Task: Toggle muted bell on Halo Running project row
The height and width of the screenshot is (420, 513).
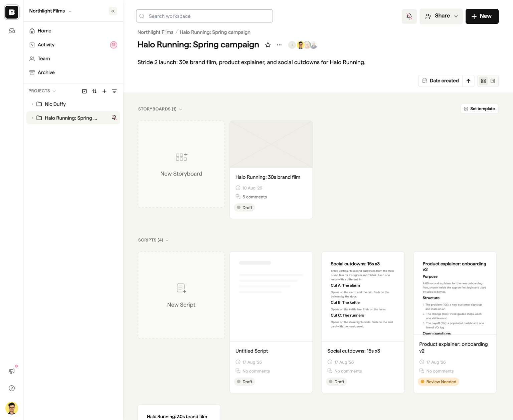Action: point(114,118)
